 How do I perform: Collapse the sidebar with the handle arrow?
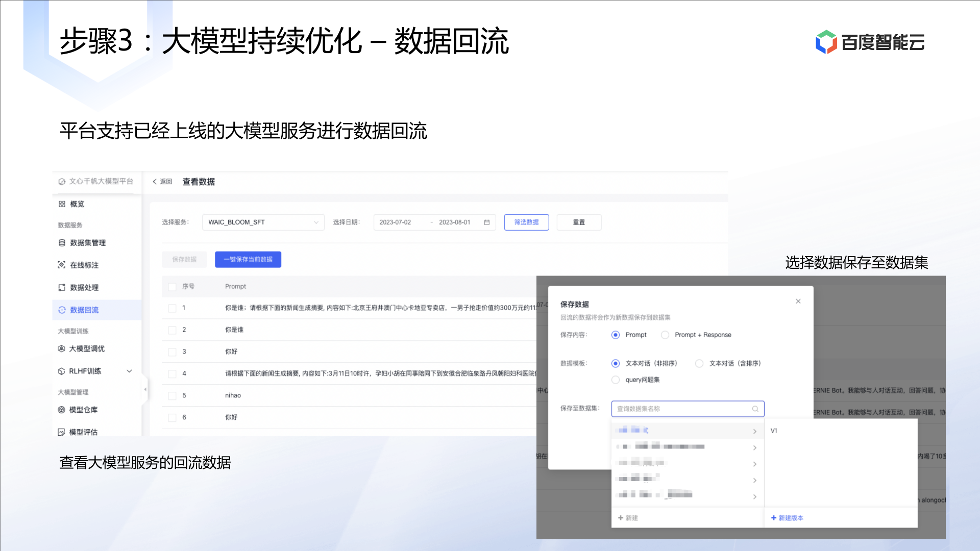point(145,389)
